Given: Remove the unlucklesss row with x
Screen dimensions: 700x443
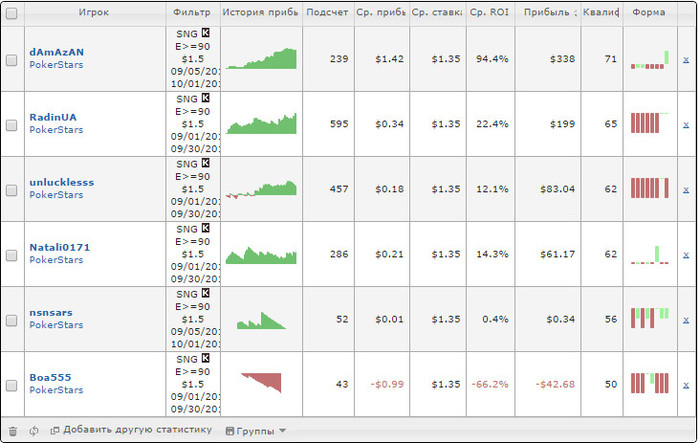Looking at the screenshot, I should 685,190.
